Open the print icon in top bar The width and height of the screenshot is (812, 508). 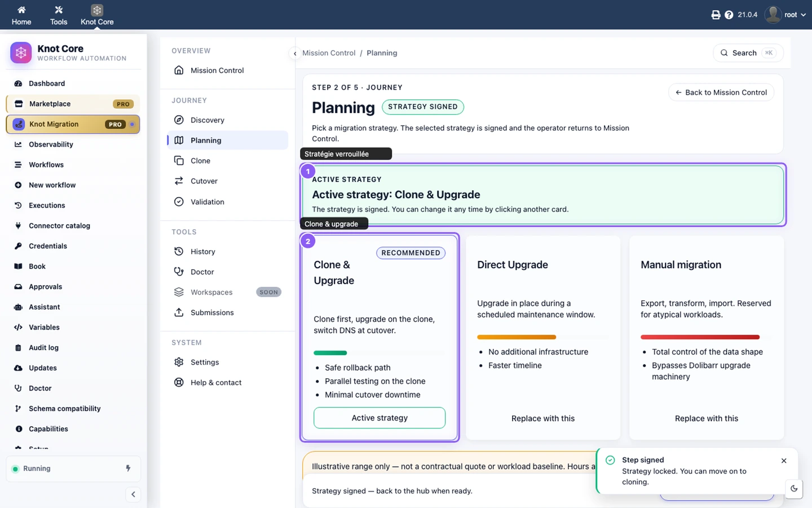pos(716,15)
